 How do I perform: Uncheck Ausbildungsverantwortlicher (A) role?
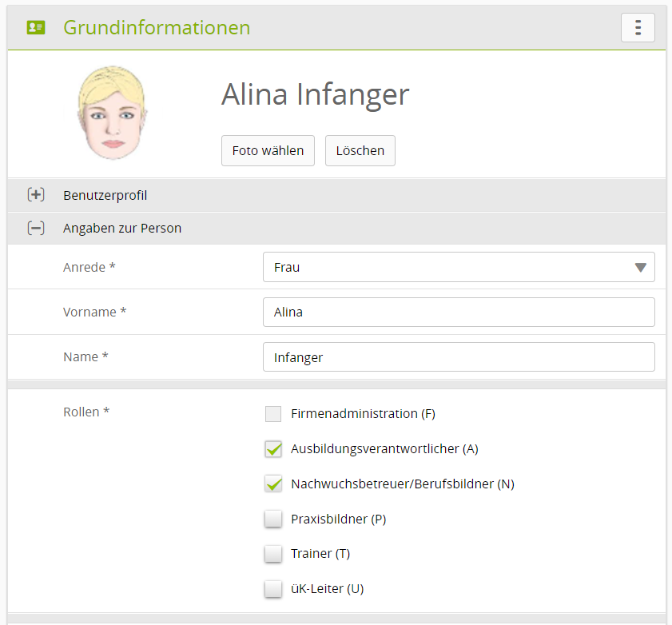point(273,449)
